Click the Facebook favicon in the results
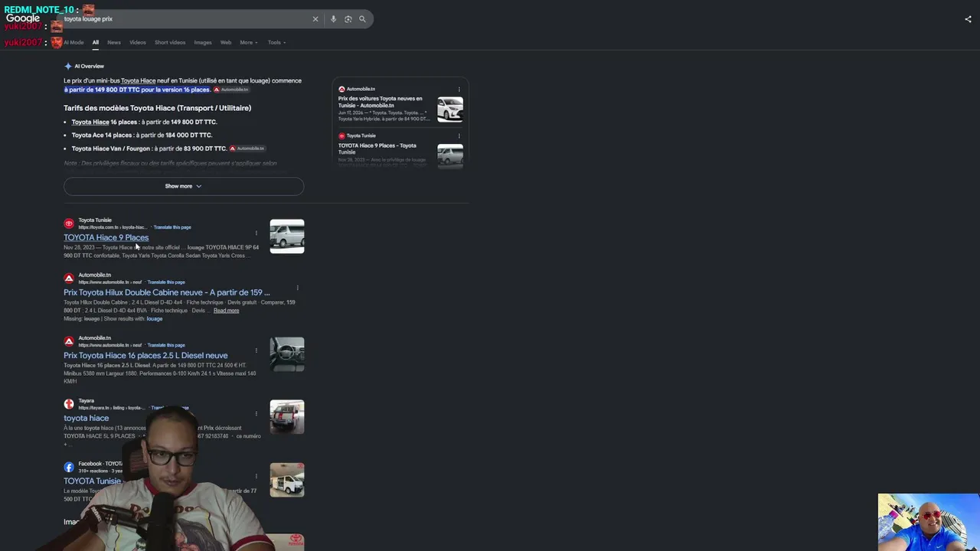The height and width of the screenshot is (551, 980). [x=69, y=467]
